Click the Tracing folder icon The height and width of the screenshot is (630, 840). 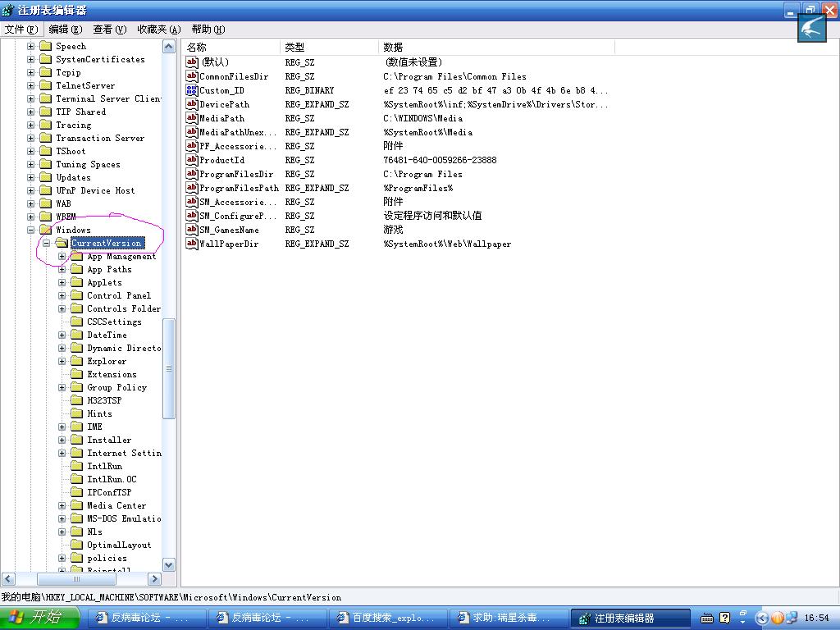click(46, 125)
